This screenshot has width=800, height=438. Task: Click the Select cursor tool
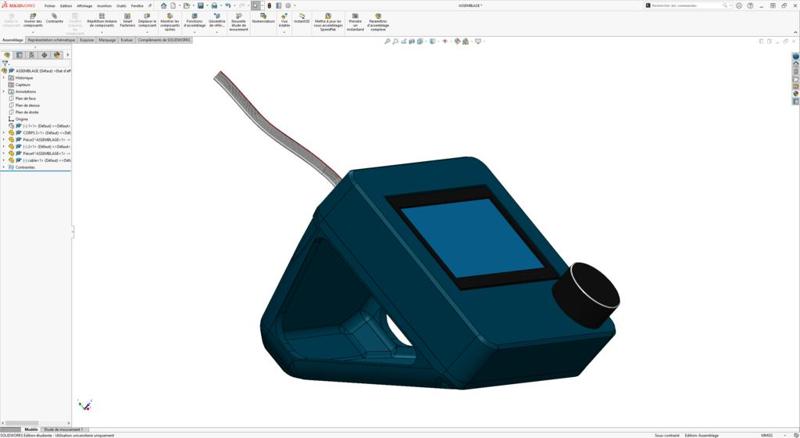tap(256, 6)
